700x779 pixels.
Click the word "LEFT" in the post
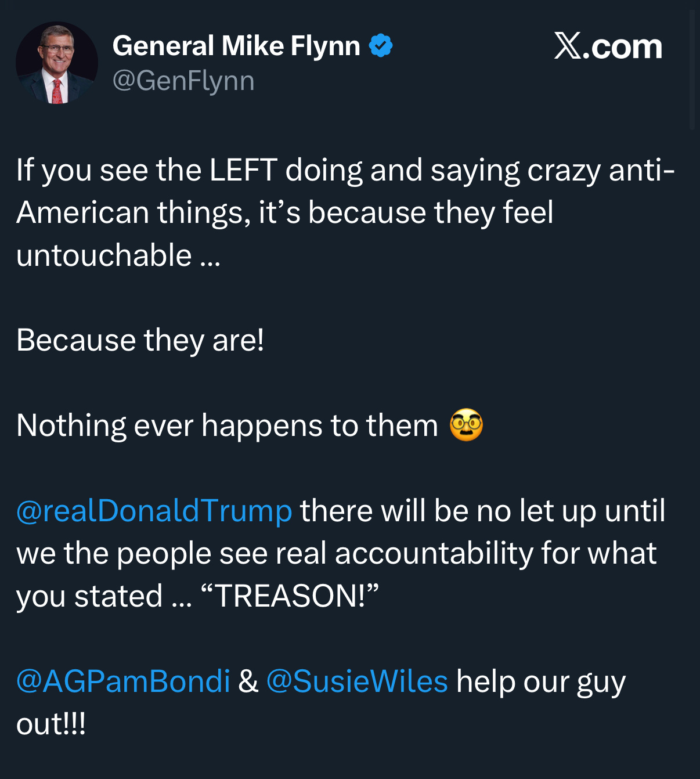point(243,170)
